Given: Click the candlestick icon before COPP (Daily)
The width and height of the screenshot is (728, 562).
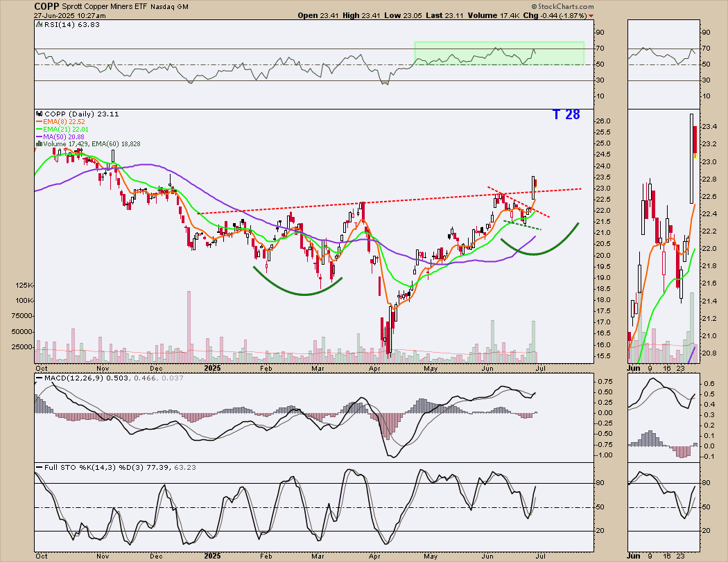Looking at the screenshot, I should [x=40, y=114].
